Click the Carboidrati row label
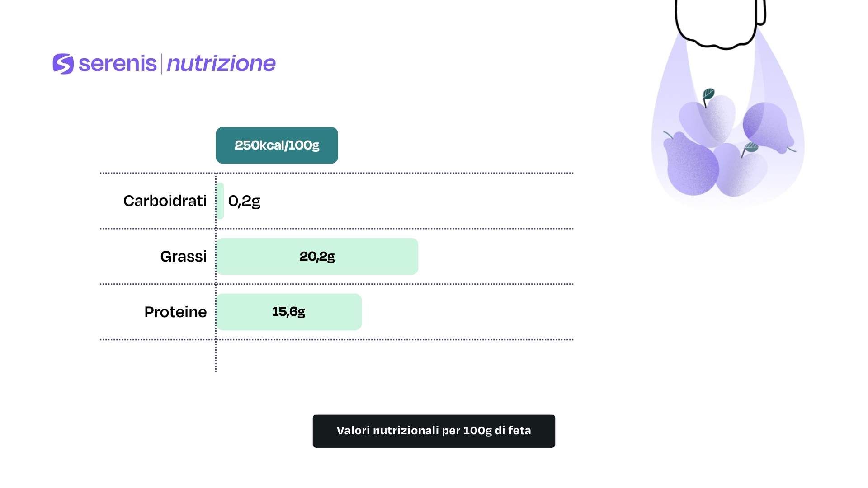Viewport: 868px width, 488px height. (165, 201)
